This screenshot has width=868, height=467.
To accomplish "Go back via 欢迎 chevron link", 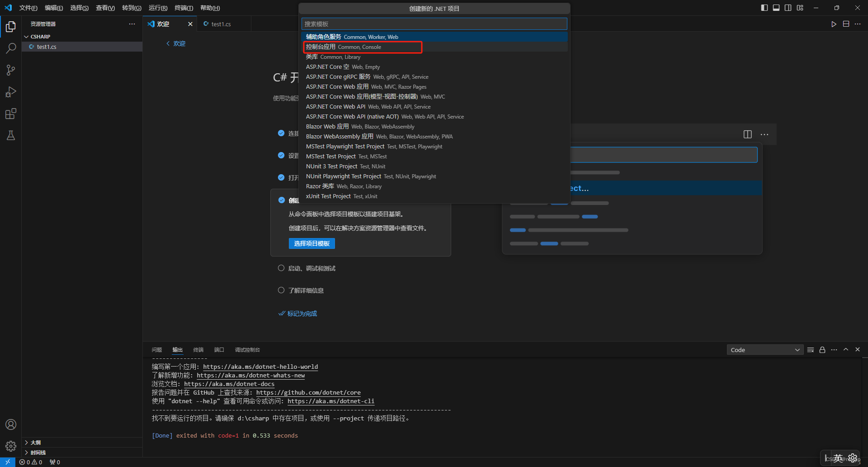I will click(176, 43).
